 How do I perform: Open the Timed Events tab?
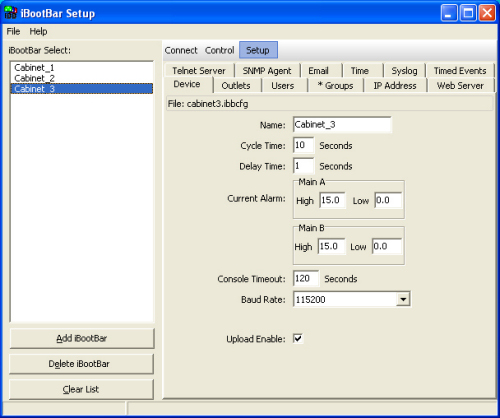pos(460,71)
